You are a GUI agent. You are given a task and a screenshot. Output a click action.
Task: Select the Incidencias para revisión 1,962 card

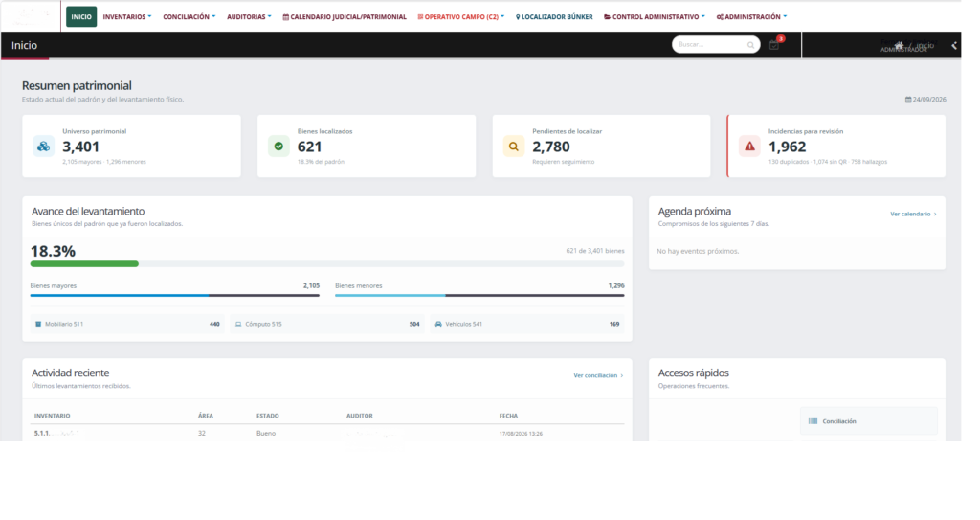[x=836, y=146]
